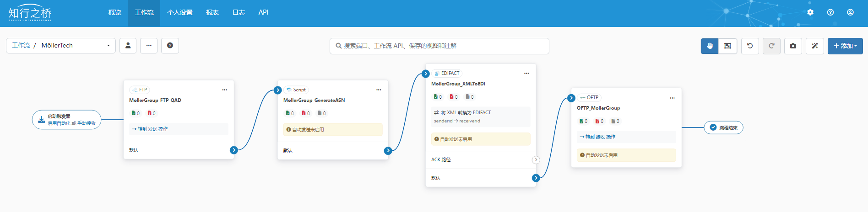Open the settings gear icon
This screenshot has height=212, width=868.
pyautogui.click(x=810, y=12)
